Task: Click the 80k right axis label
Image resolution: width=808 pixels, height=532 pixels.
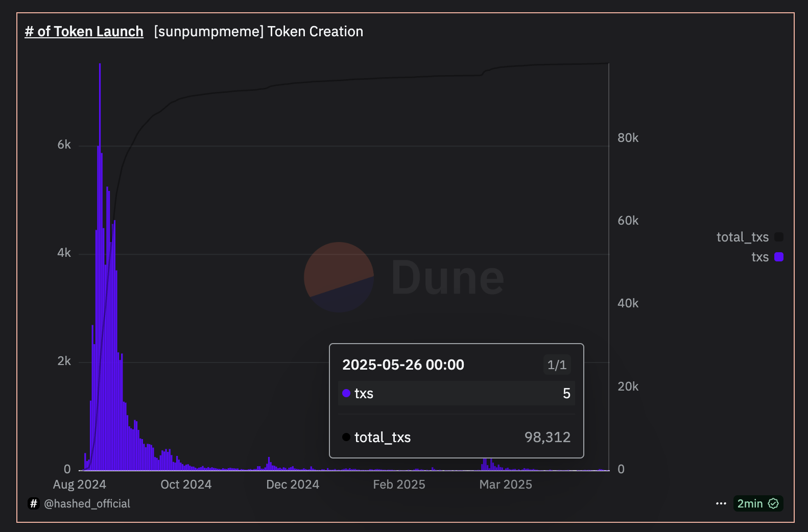Action: click(628, 138)
